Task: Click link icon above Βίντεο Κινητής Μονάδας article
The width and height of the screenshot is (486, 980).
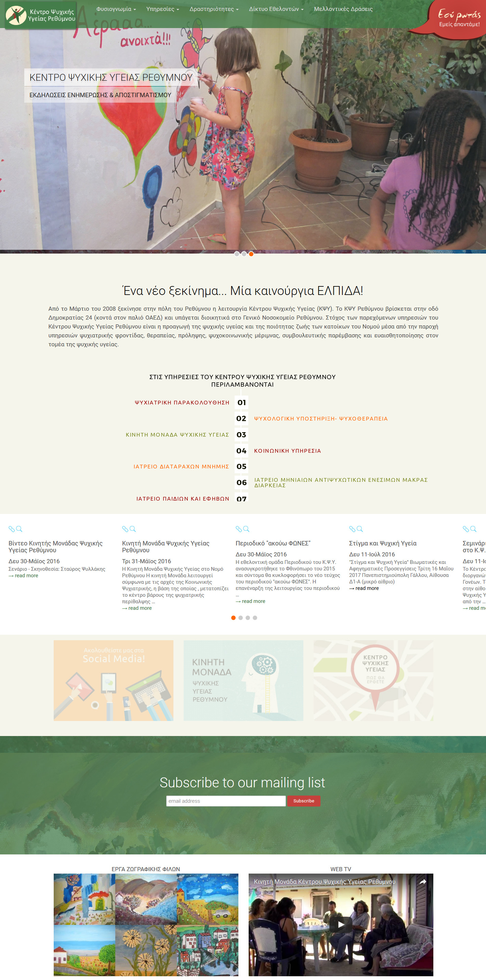Action: coord(11,529)
